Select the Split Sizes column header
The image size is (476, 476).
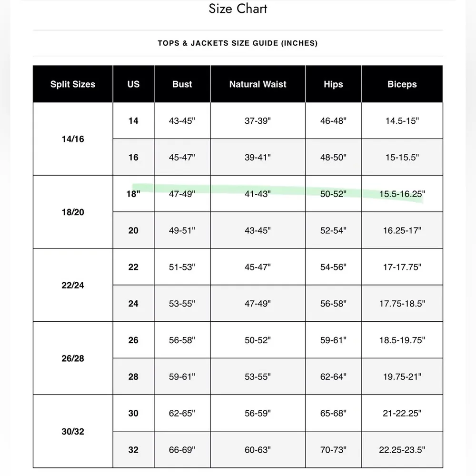[73, 84]
